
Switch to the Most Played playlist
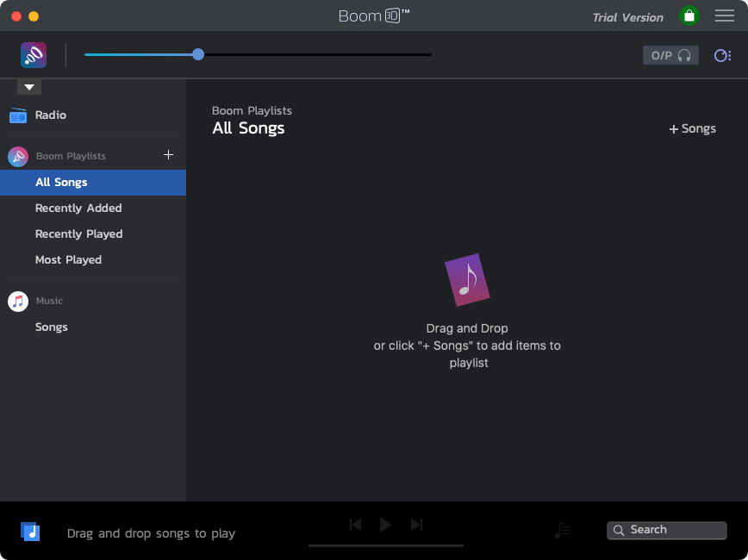coord(68,259)
